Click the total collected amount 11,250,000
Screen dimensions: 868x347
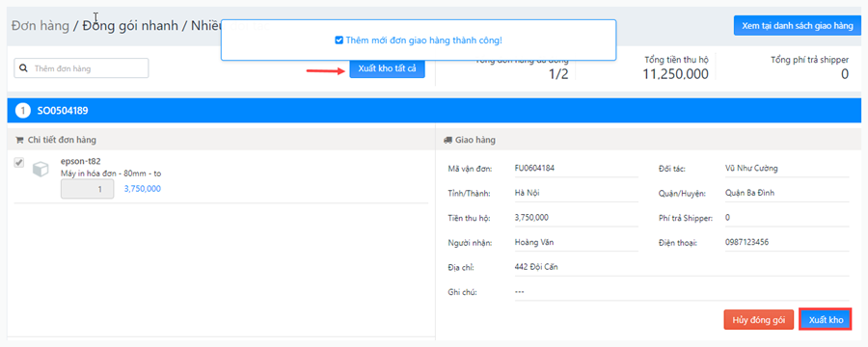pyautogui.click(x=675, y=74)
